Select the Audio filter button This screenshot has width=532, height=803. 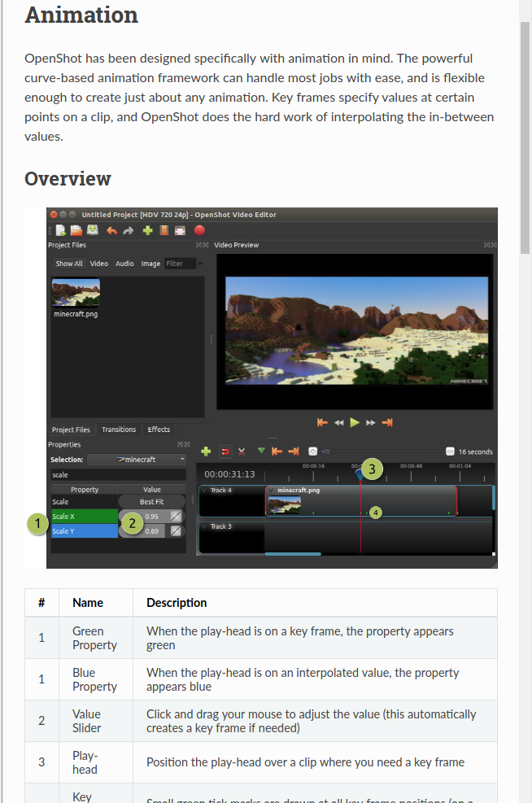coord(124,264)
